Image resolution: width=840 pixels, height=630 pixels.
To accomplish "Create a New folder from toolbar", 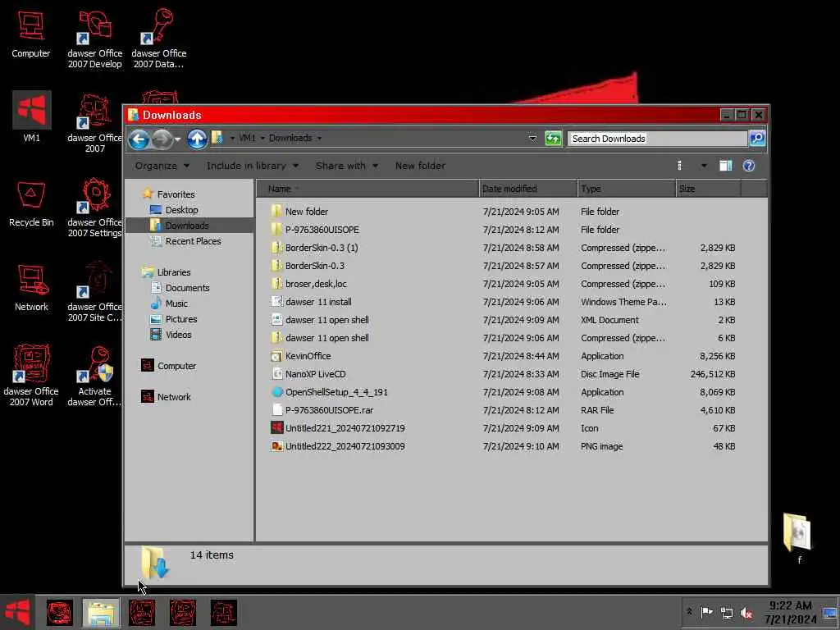I will (x=420, y=166).
